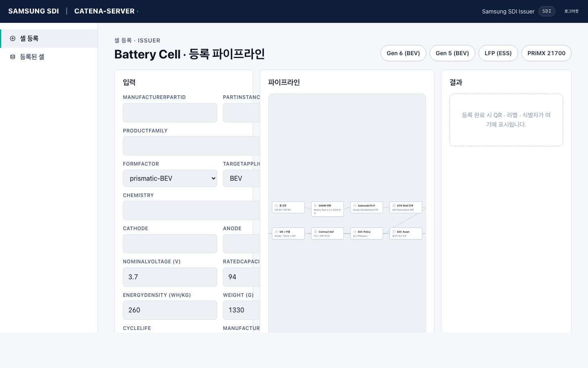This screenshot has width=588, height=368.
Task: Load the LFP (ESS) preset
Action: tap(498, 53)
